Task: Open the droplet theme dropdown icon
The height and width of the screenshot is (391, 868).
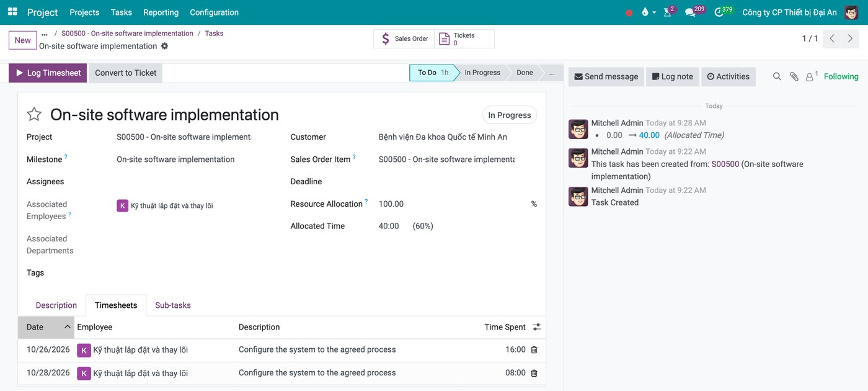Action: point(649,12)
